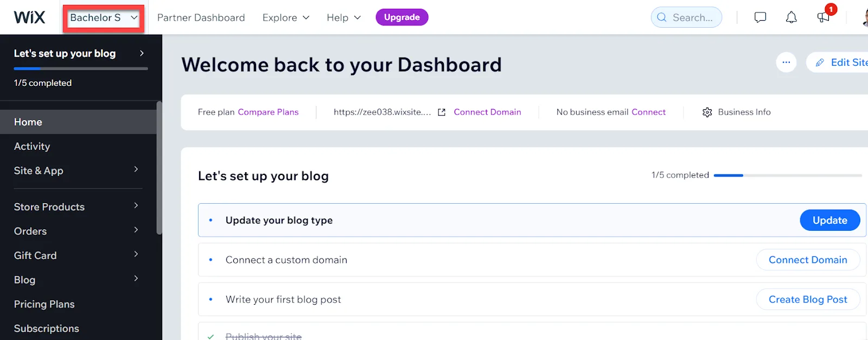The height and width of the screenshot is (340, 868).
Task: Expand the Help menu
Action: pyautogui.click(x=343, y=17)
